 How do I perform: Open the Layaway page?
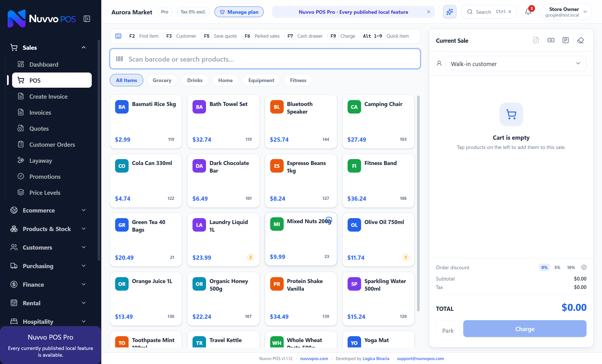(x=52, y=160)
